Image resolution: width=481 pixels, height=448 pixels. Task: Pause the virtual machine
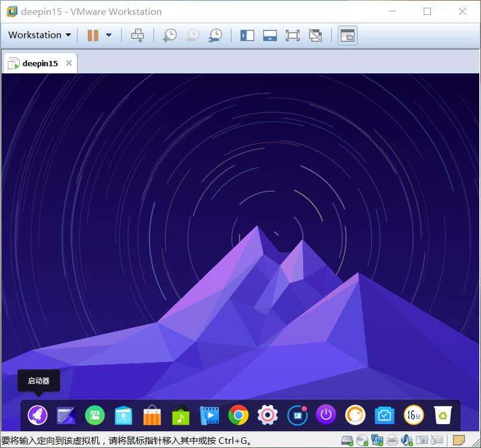pos(93,35)
